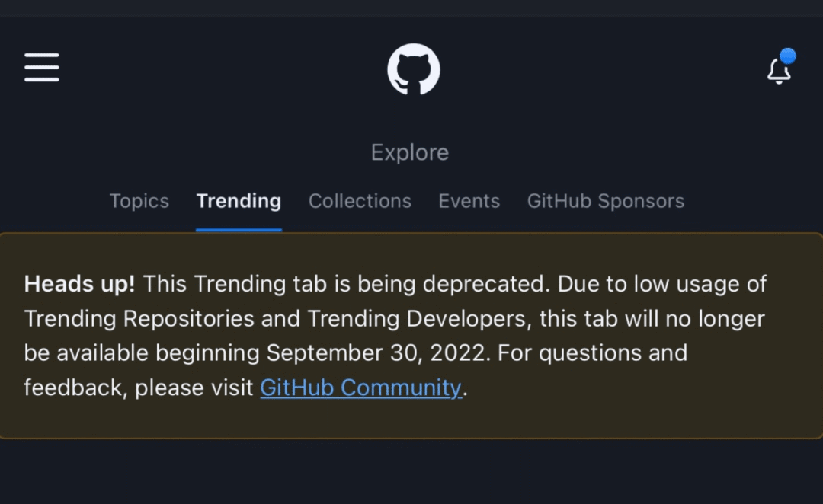Click the blue unread notification dot
The height and width of the screenshot is (504, 823).
(x=787, y=56)
